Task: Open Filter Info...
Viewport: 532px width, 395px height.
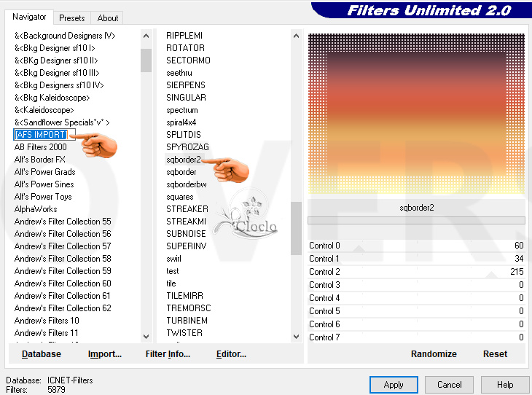Action: (168, 354)
